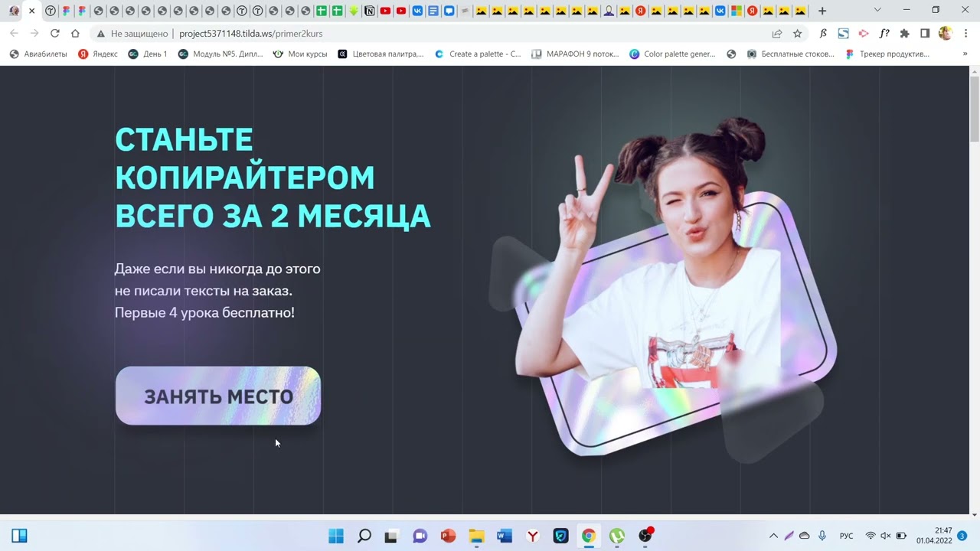The width and height of the screenshot is (980, 551).
Task: Open the 'Бесплатные стоков...' bookmark
Action: (x=791, y=54)
